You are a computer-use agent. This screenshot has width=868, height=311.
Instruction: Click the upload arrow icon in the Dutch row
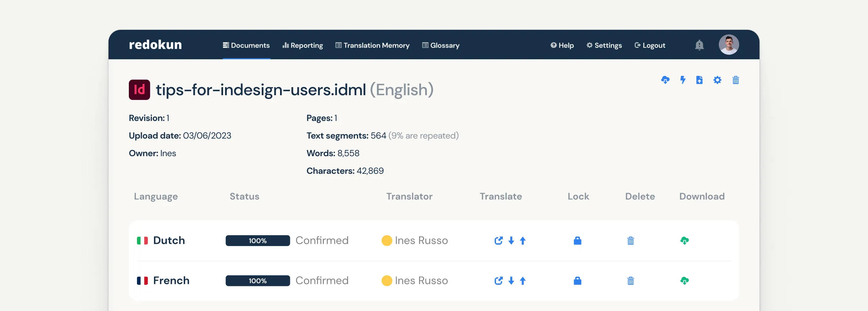pyautogui.click(x=523, y=241)
